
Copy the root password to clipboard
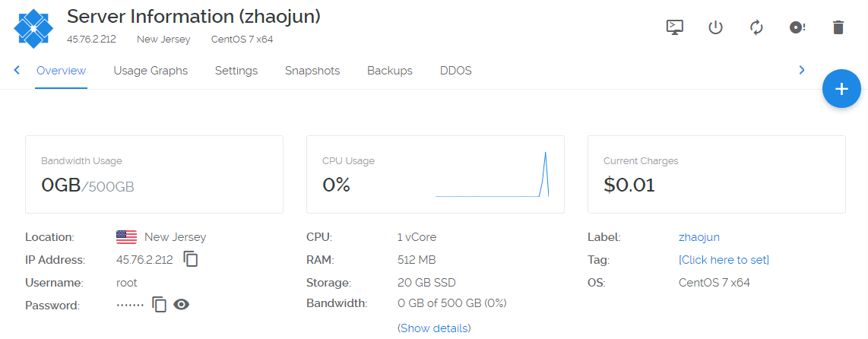[159, 305]
